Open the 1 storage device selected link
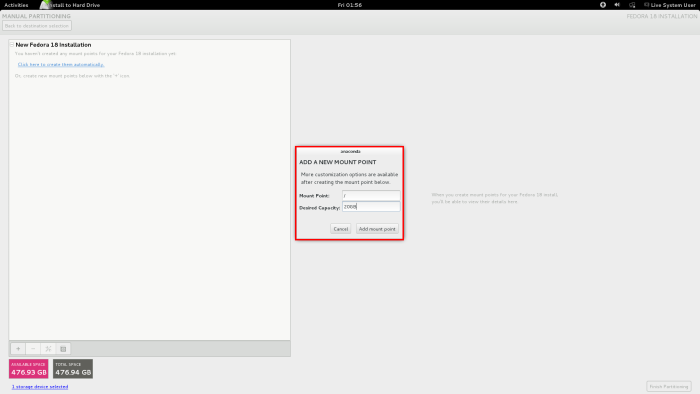700x394 pixels. point(40,386)
